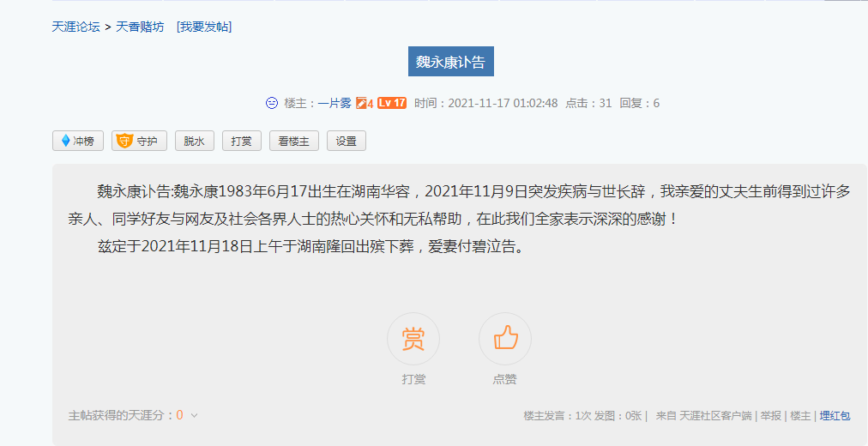The width and height of the screenshot is (868, 446).
Task: Open the 设置 settings button
Action: [347, 142]
